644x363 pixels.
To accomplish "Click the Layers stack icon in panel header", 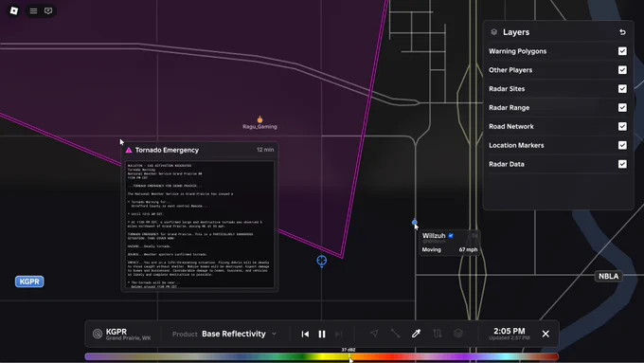I will (x=494, y=32).
